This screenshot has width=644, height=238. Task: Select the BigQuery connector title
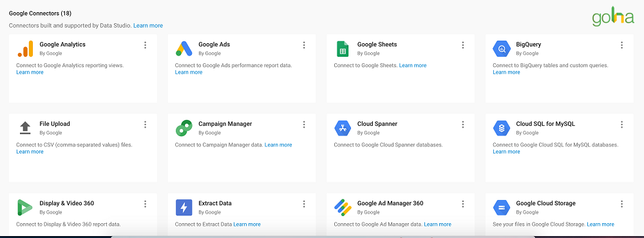coord(529,45)
